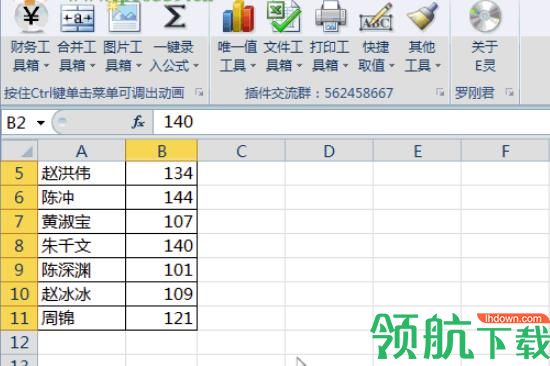
Task: Select row 6 header
Action: [x=19, y=198]
